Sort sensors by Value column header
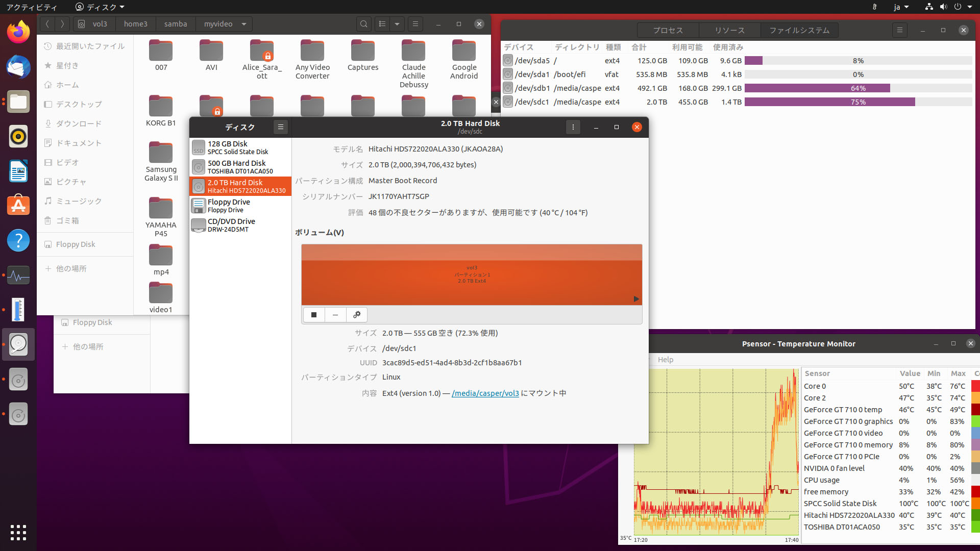This screenshot has height=551, width=980. (x=910, y=373)
